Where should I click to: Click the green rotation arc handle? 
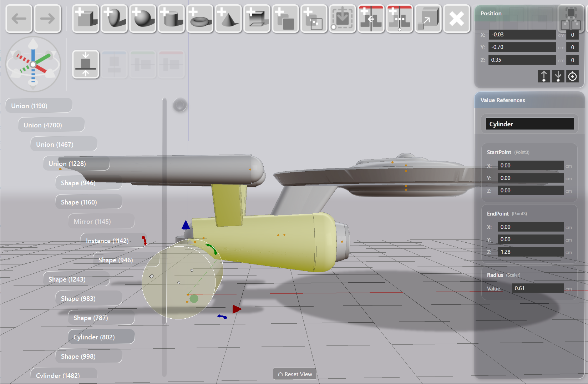click(212, 249)
